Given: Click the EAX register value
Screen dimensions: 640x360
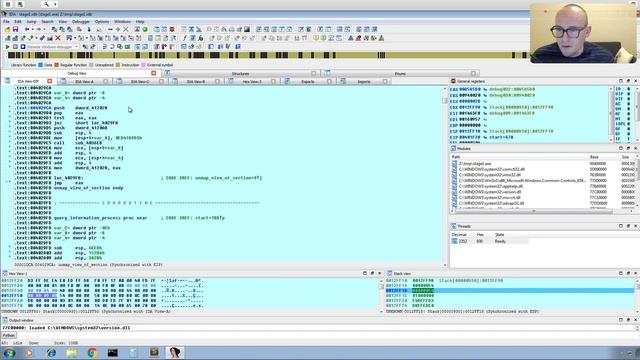Looking at the screenshot, I should [469, 89].
